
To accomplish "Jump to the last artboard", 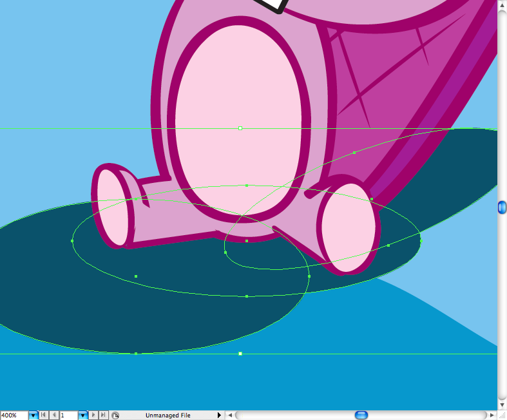I will click(x=104, y=415).
